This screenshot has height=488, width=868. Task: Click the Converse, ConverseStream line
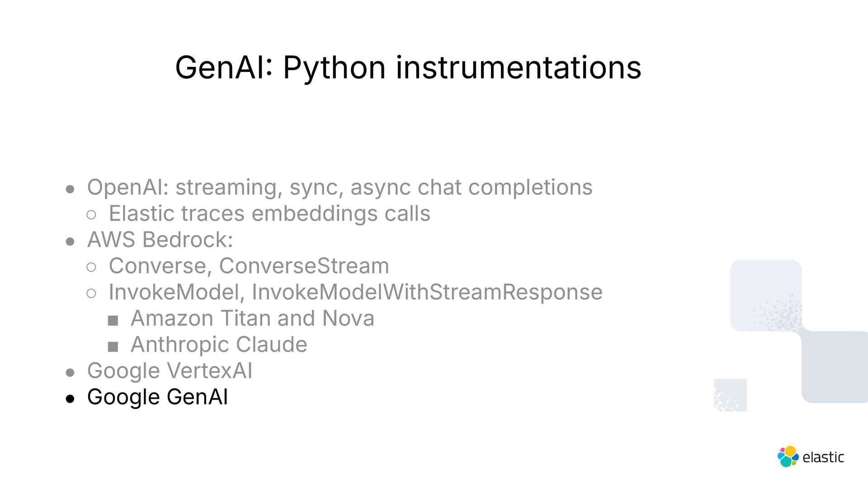coord(249,266)
